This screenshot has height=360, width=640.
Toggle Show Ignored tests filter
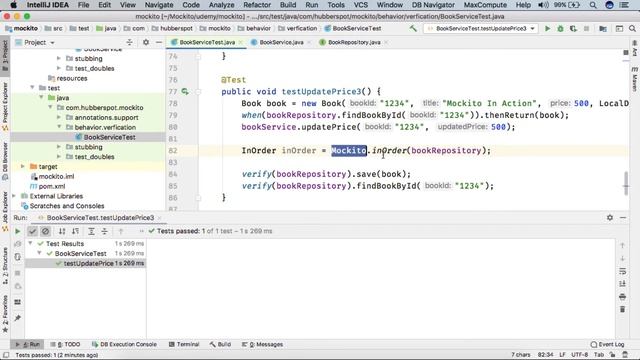[x=45, y=231]
